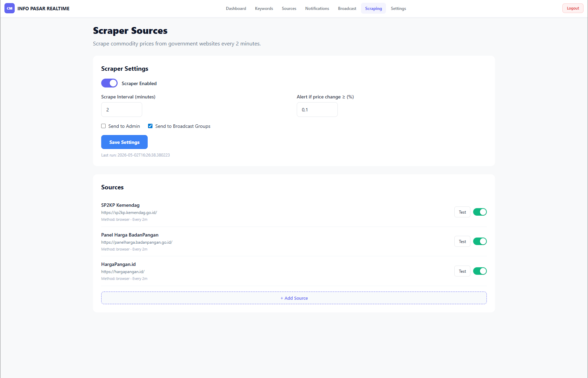The image size is (588, 378).
Task: Click the Logout button
Action: pyautogui.click(x=573, y=8)
